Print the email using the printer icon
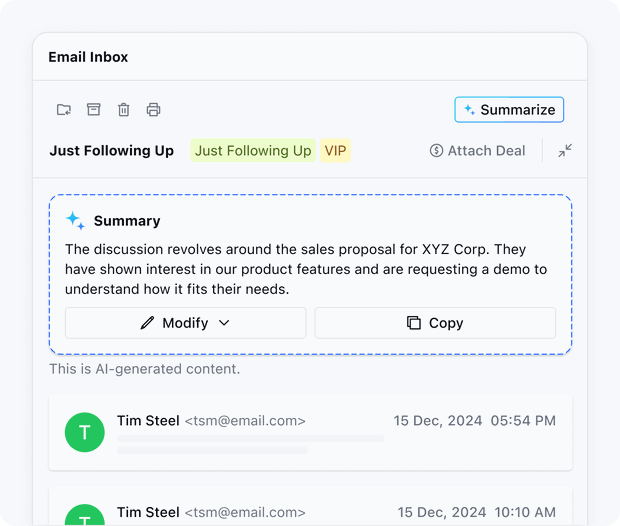Viewport: 620px width, 526px height. pyautogui.click(x=153, y=110)
